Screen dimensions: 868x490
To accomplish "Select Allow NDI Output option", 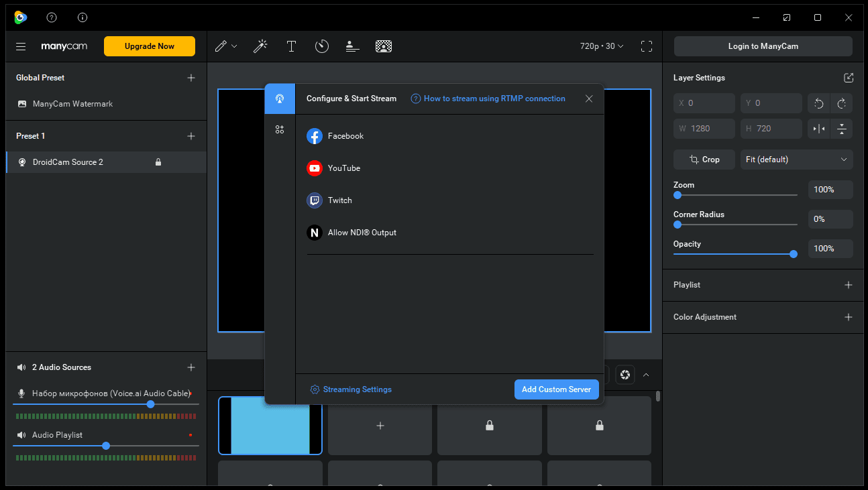I will (351, 233).
